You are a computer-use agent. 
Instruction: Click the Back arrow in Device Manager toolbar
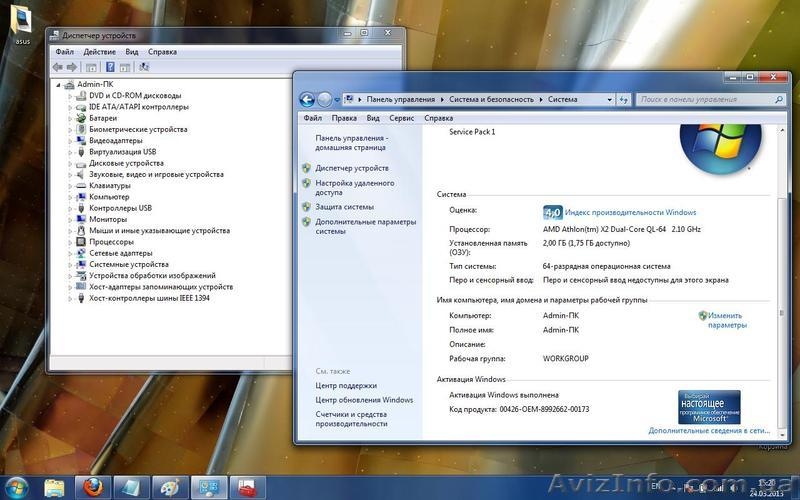click(58, 67)
